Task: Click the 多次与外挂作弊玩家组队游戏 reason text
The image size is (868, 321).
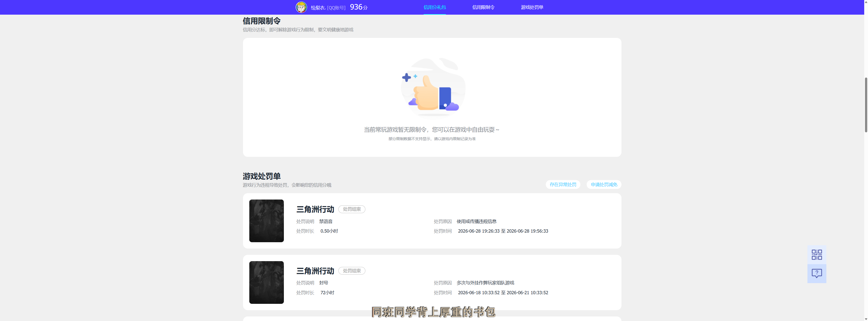Action: pos(485,283)
